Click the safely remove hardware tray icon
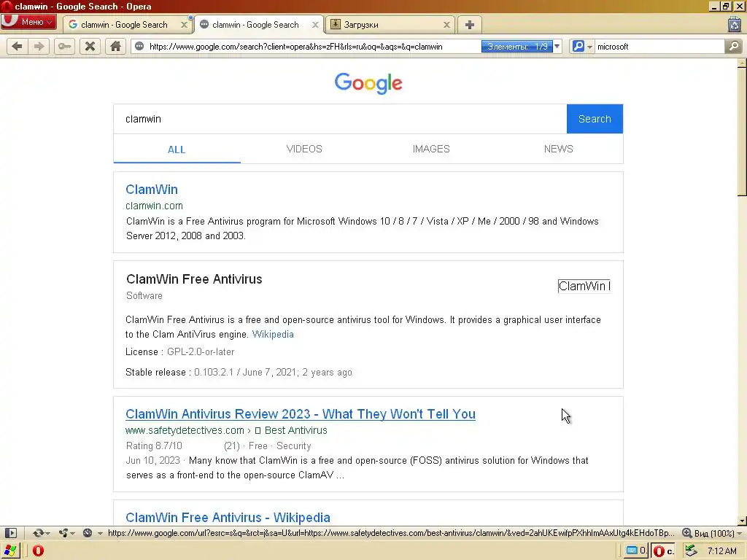747x560 pixels. click(691, 551)
